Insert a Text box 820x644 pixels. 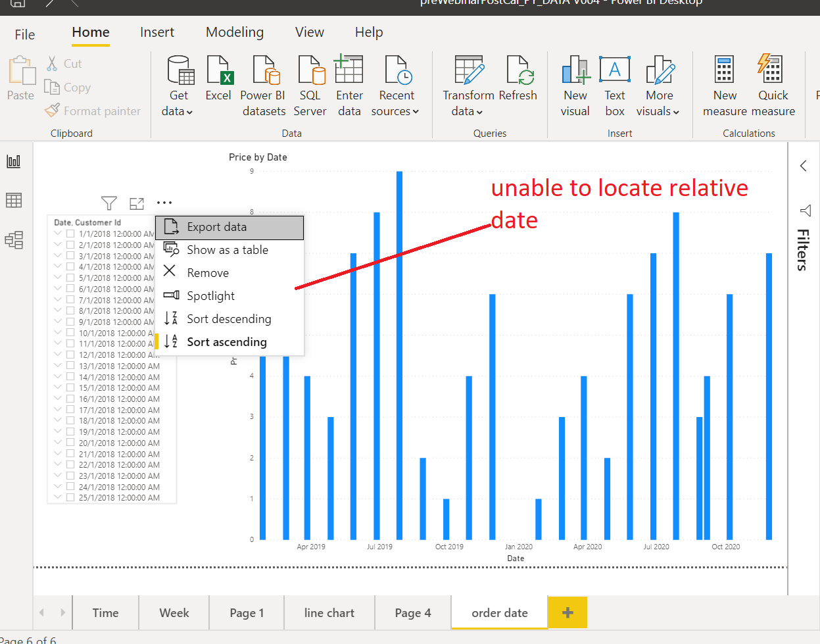[615, 86]
